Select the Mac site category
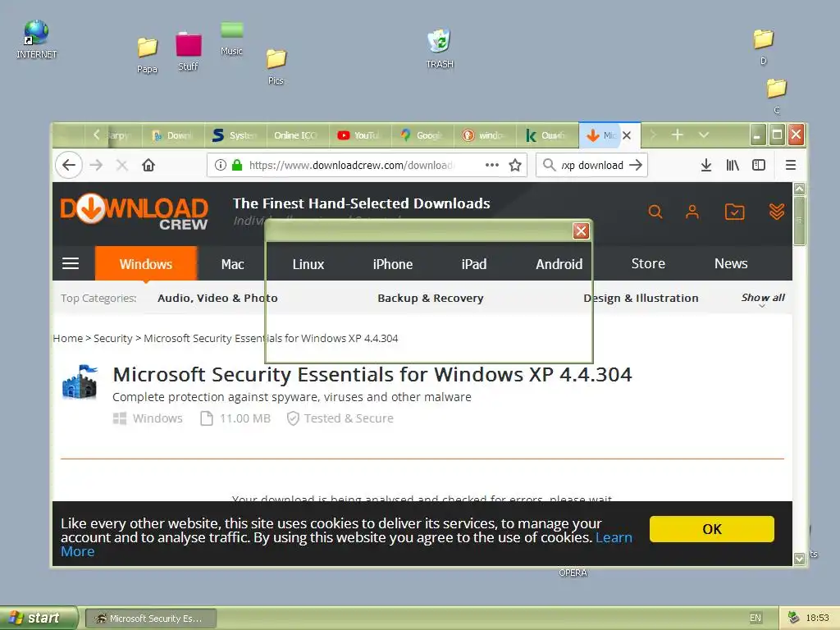The image size is (840, 630). (232, 264)
